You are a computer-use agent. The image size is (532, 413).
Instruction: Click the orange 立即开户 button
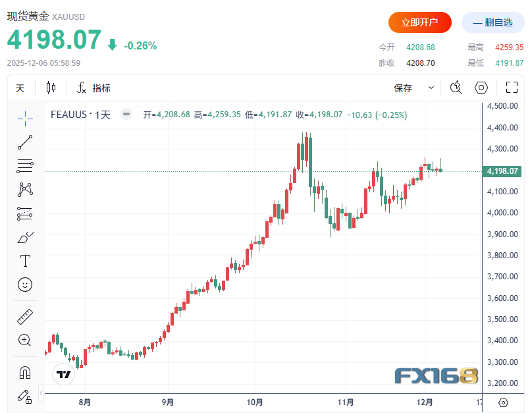(x=419, y=22)
